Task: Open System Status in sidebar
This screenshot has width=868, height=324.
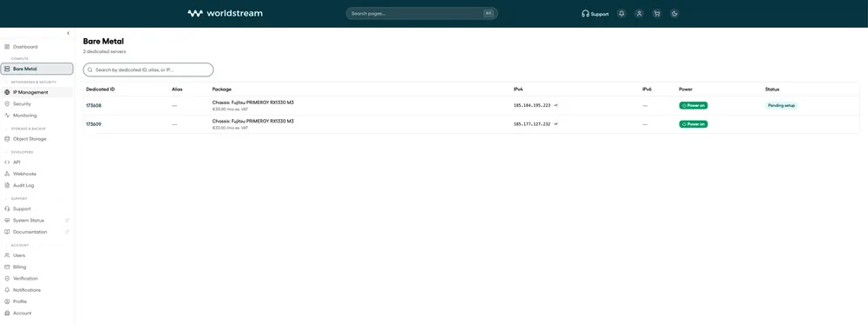Action: pos(36,220)
